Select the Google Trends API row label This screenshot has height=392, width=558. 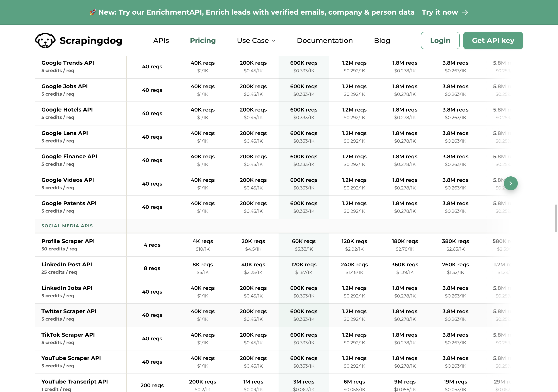tap(68, 63)
